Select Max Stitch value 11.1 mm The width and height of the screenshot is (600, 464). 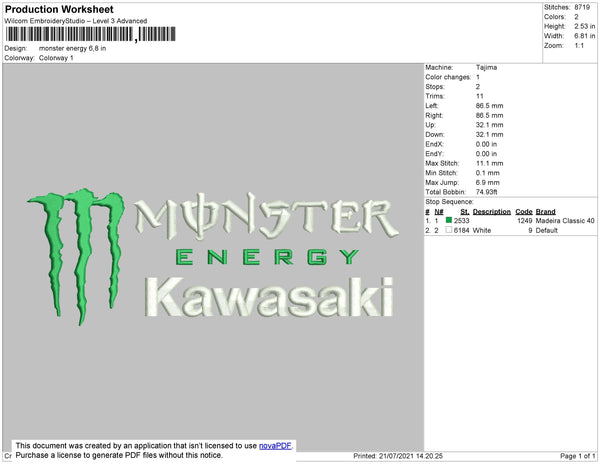tap(490, 163)
